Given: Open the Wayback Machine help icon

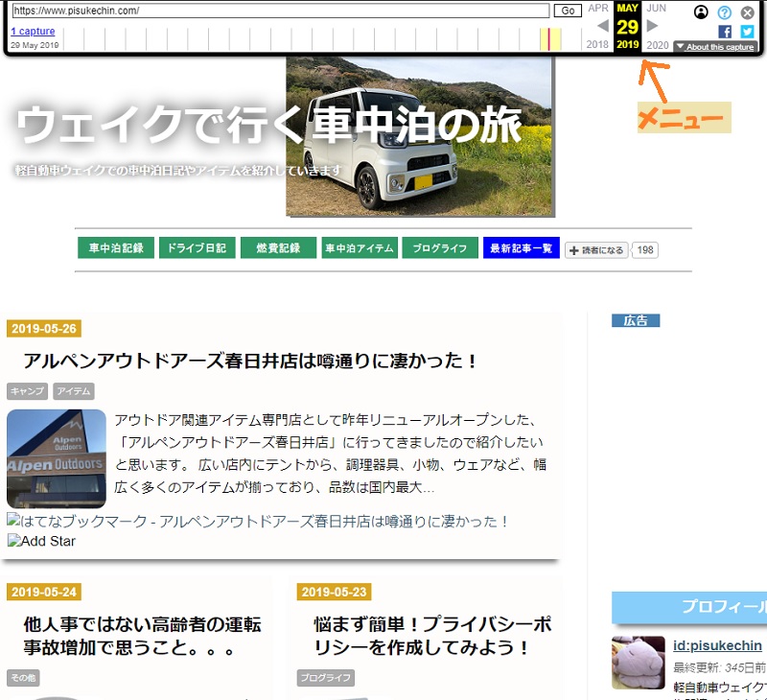Looking at the screenshot, I should [725, 12].
